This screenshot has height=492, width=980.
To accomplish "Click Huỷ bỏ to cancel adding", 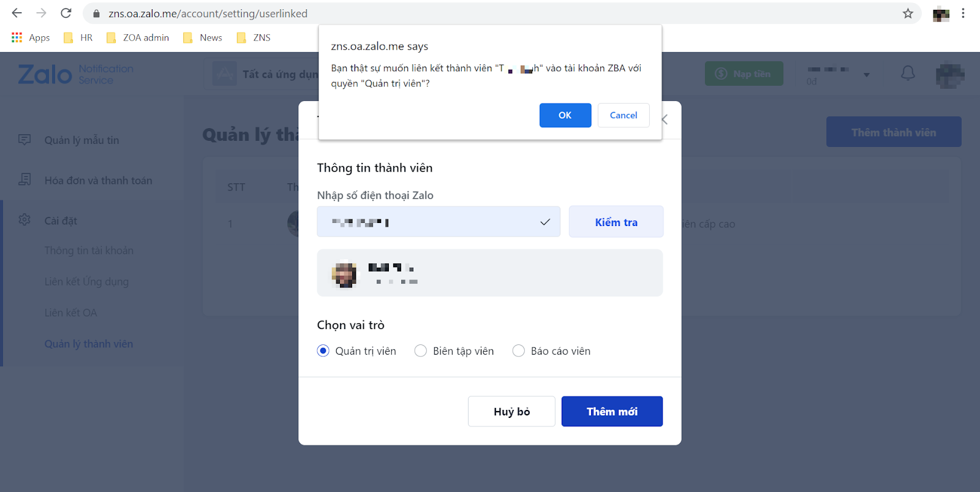I will 511,411.
